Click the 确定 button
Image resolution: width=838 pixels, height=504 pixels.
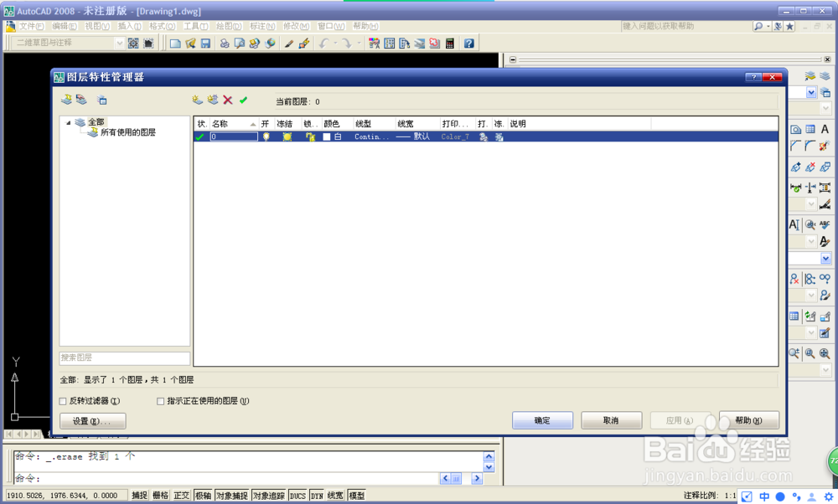tap(542, 420)
